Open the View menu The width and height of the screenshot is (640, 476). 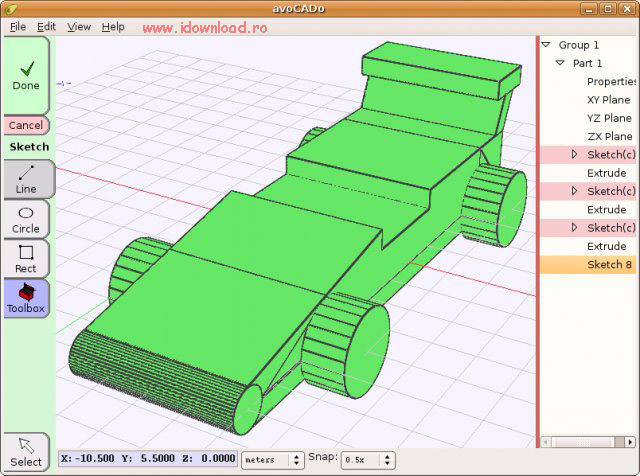79,27
